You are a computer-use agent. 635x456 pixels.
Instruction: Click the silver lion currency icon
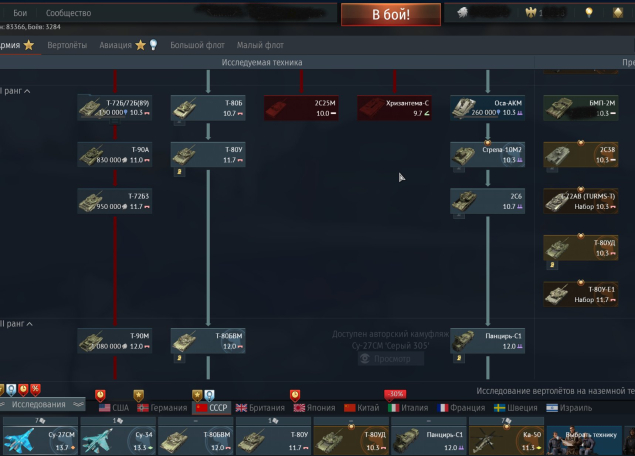click(x=462, y=13)
